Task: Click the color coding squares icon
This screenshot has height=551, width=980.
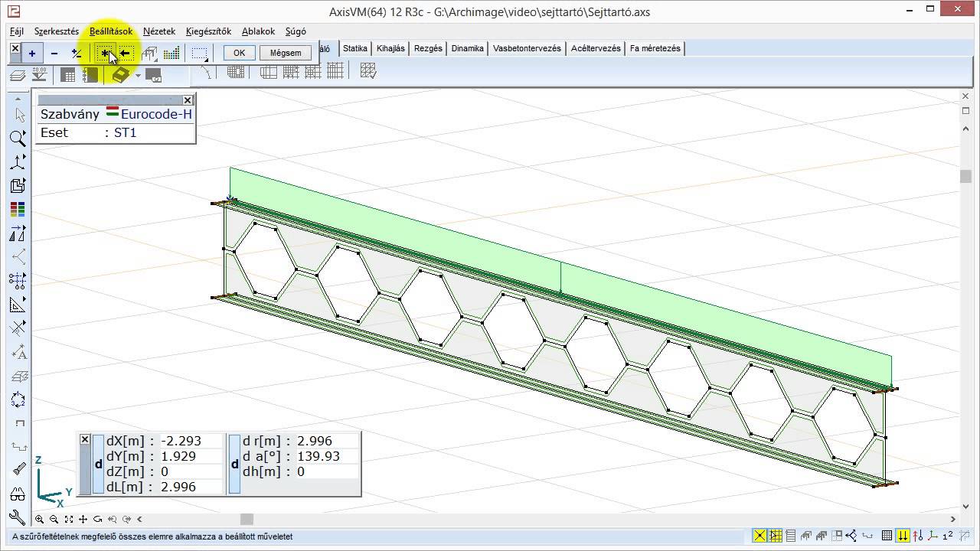Action: click(x=18, y=210)
